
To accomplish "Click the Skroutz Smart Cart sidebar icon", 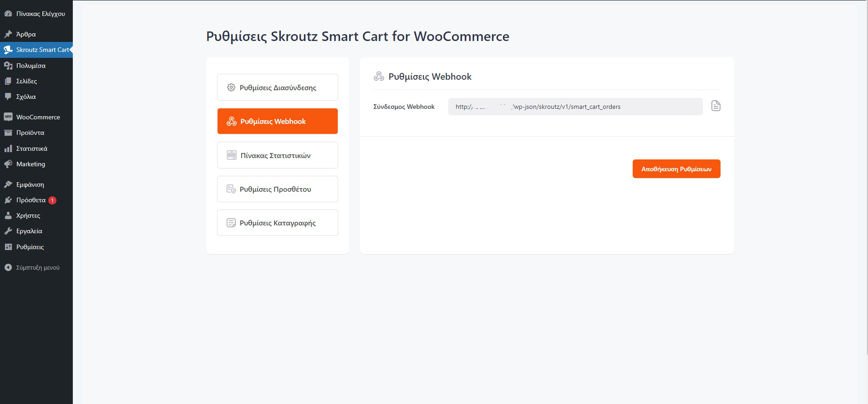I will point(8,50).
